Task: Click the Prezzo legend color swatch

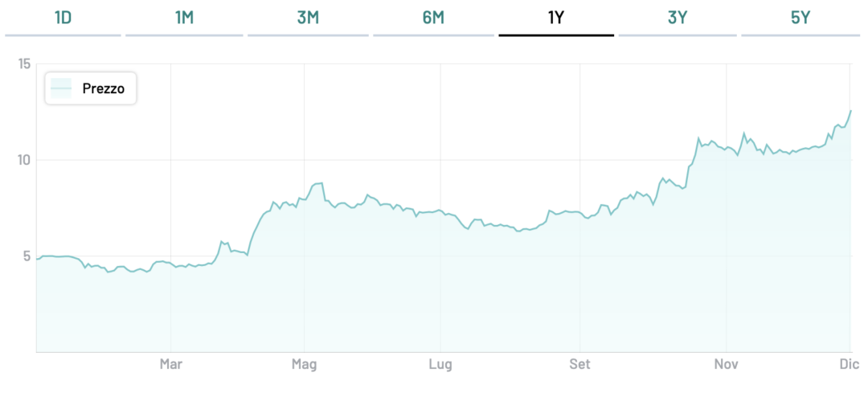Action: (x=61, y=88)
